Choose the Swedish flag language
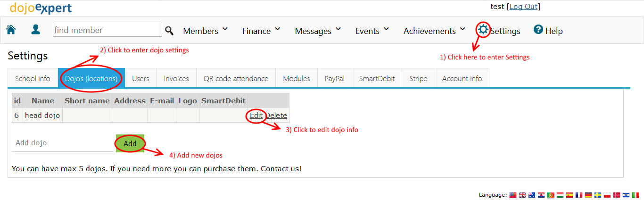Image resolution: width=644 pixels, height=208 pixels. tap(598, 195)
